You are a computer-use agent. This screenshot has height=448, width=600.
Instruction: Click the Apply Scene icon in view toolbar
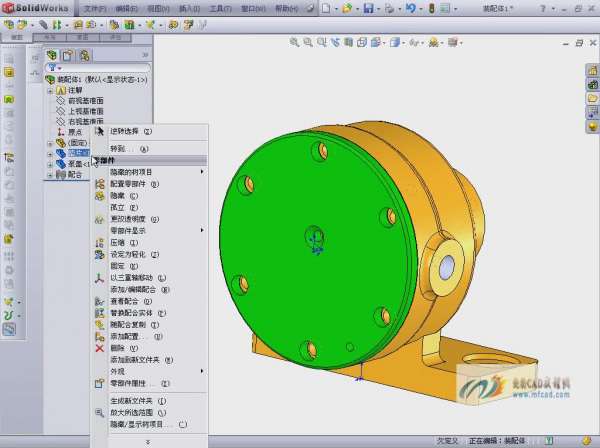pyautogui.click(x=434, y=42)
